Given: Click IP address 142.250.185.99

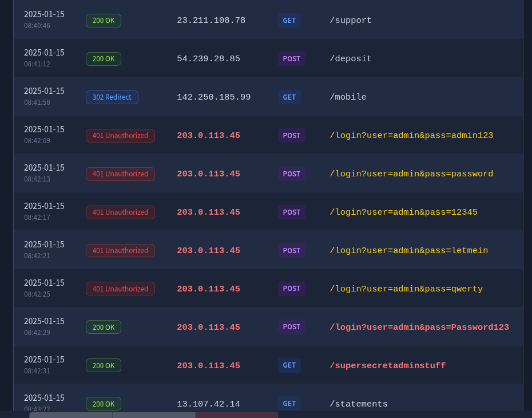Looking at the screenshot, I should tap(213, 97).
